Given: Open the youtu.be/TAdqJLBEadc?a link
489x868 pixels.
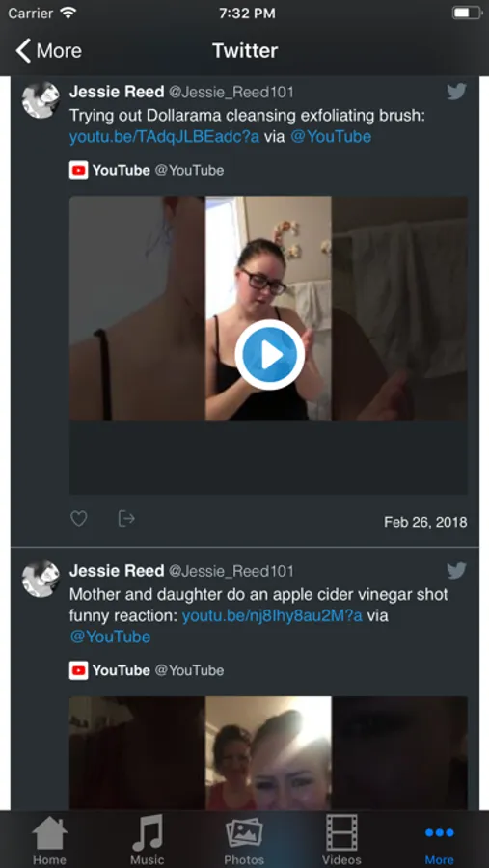Looking at the screenshot, I should (165, 137).
